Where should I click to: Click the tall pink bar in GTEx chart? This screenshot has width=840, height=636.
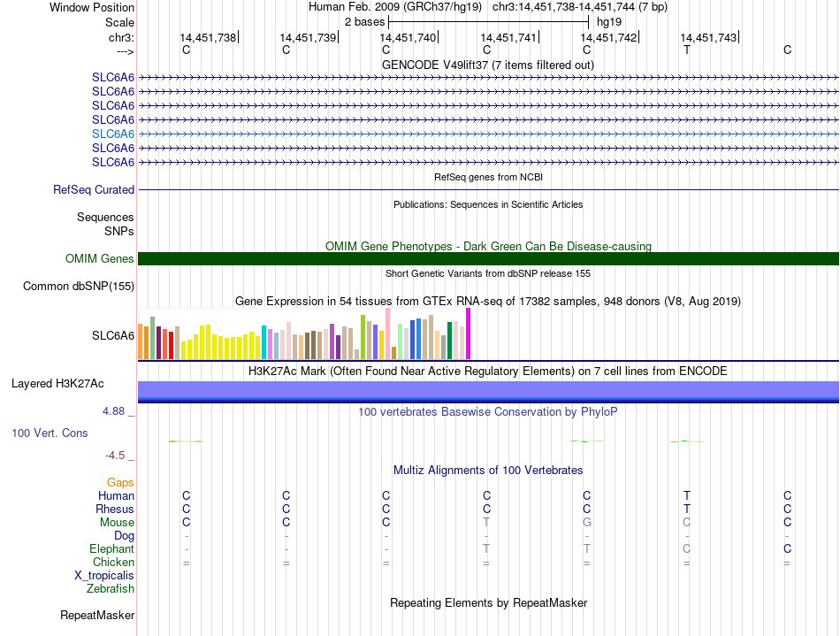(388, 333)
